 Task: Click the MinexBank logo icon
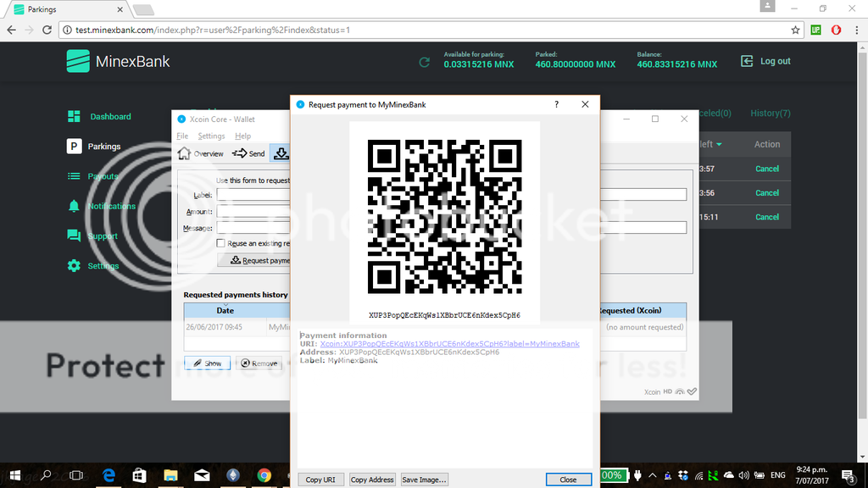(x=78, y=61)
